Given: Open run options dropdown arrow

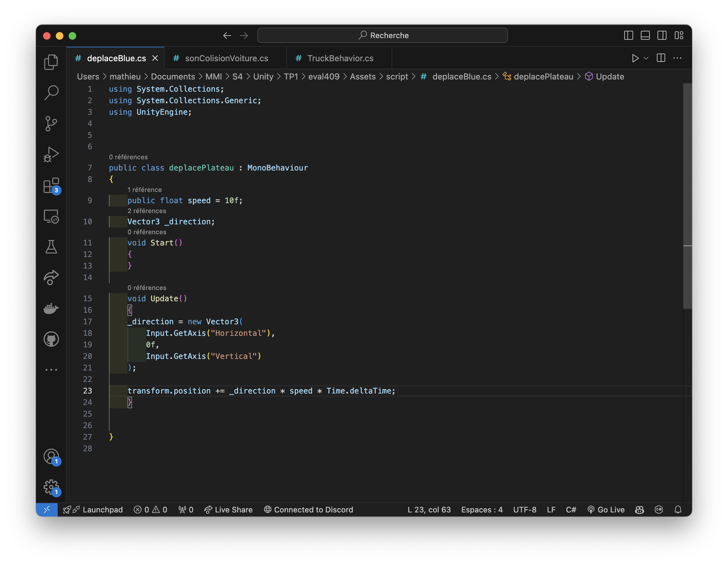Looking at the screenshot, I should [646, 58].
